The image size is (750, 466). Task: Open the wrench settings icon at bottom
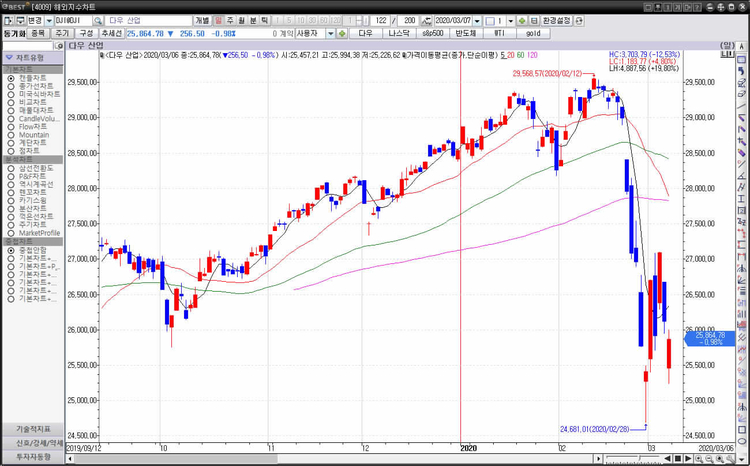[730, 459]
